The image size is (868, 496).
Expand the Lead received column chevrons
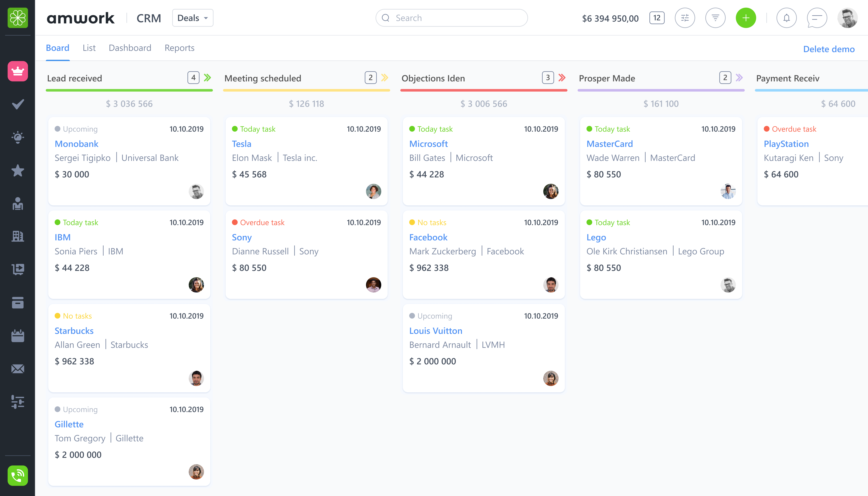[207, 78]
